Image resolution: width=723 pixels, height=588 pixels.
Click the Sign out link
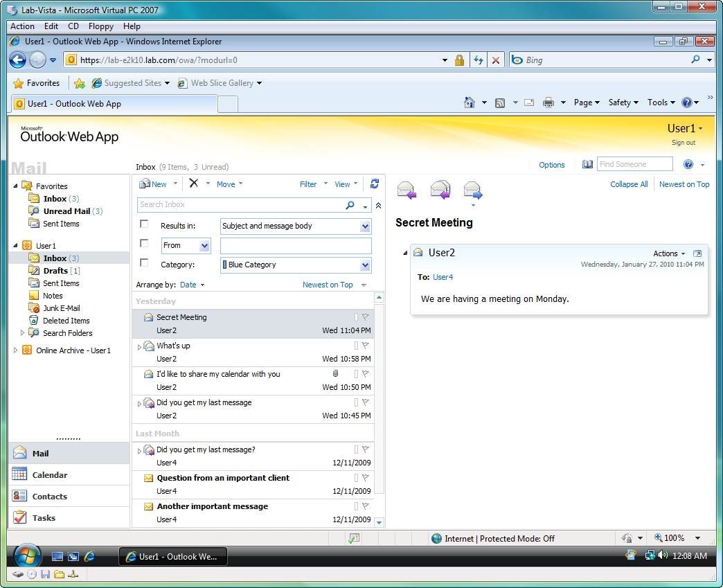tap(683, 143)
